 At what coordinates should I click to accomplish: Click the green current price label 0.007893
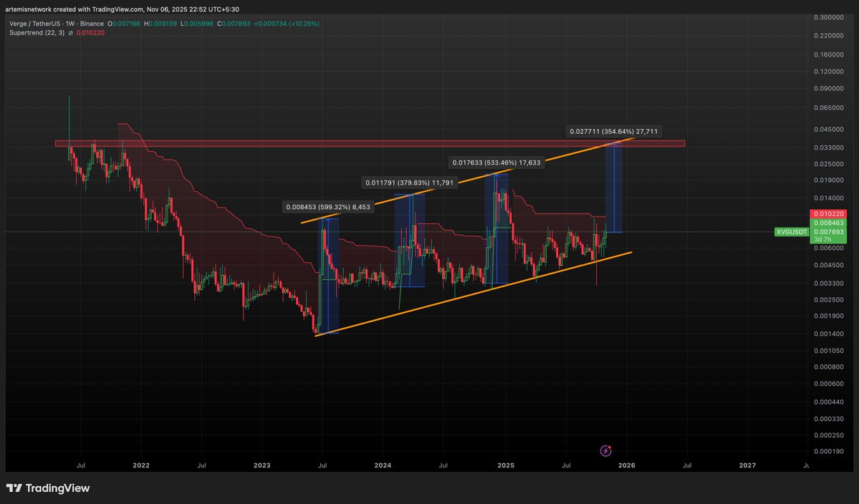pos(827,232)
